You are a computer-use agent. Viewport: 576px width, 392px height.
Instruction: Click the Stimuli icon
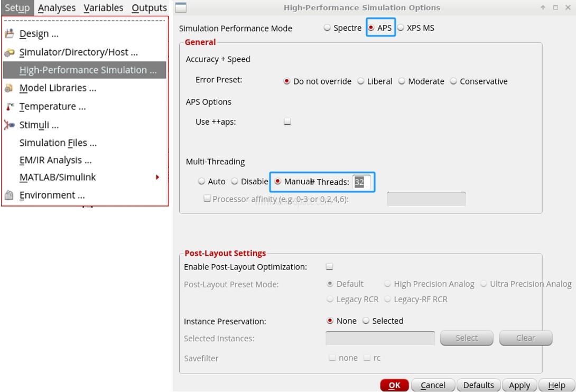tap(9, 125)
